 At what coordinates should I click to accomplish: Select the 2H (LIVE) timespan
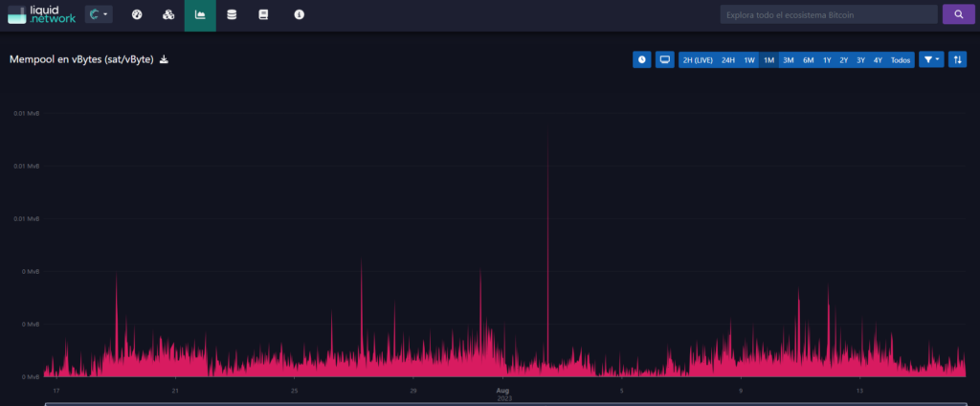(698, 60)
